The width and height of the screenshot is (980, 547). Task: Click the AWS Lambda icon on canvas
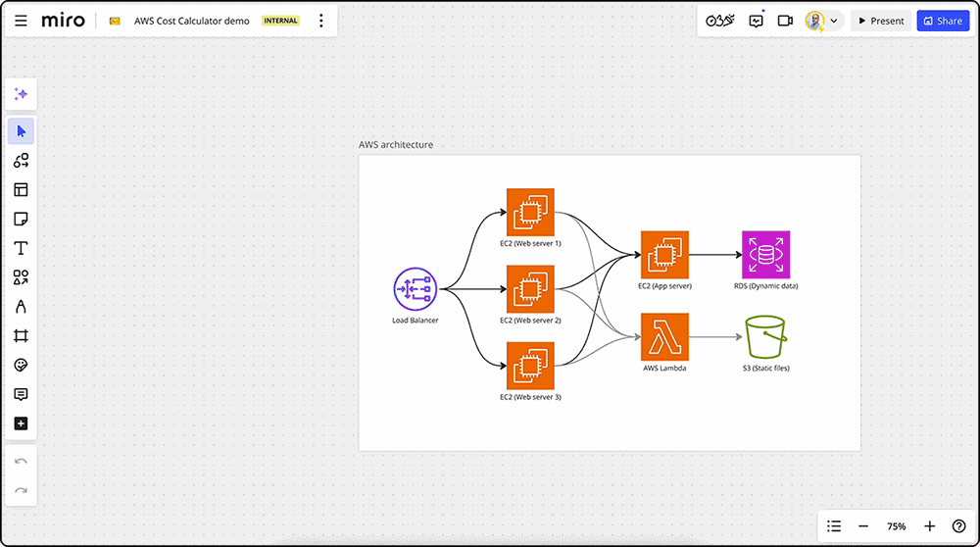(x=664, y=336)
